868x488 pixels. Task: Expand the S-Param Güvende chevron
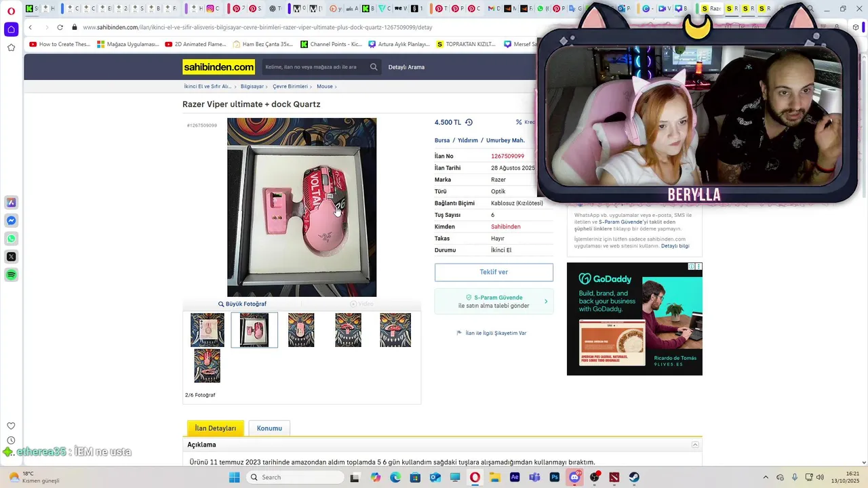tap(546, 302)
